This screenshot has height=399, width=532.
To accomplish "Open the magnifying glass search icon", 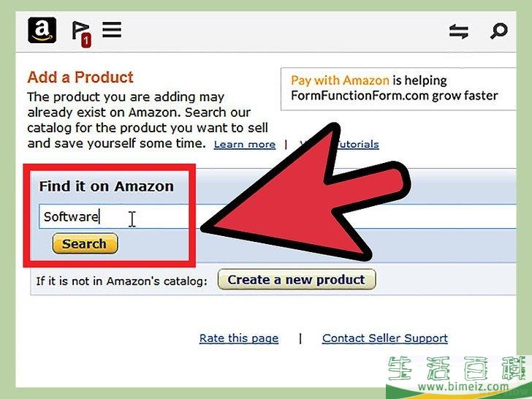I will [498, 31].
